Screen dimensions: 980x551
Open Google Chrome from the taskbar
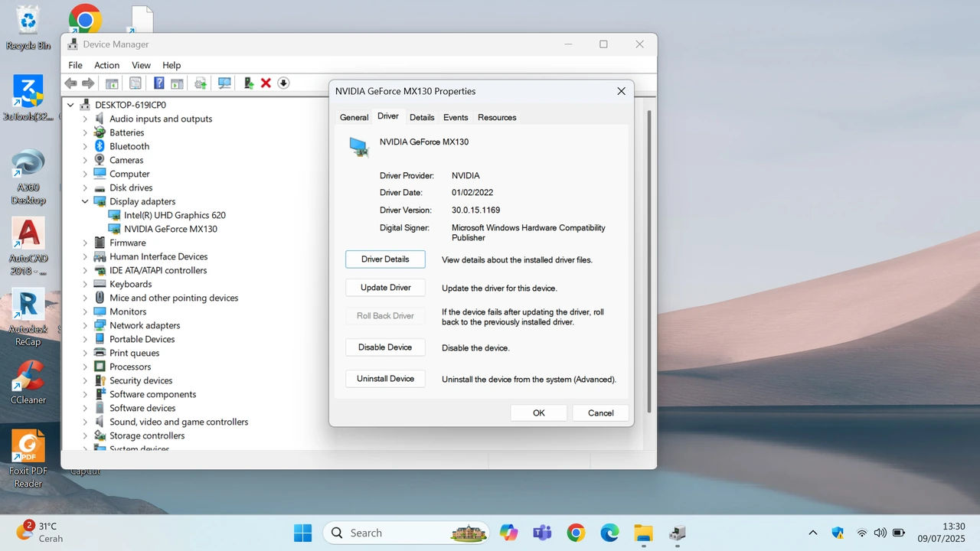click(576, 533)
